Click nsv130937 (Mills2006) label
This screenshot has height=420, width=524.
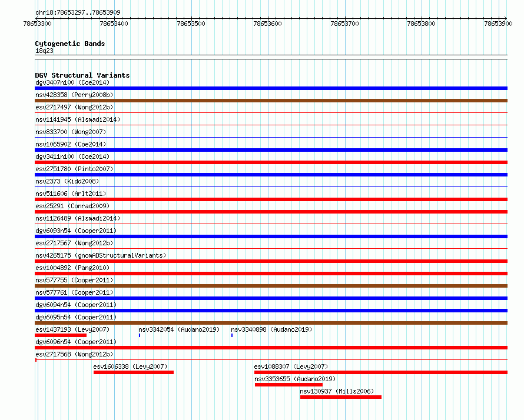(337, 391)
